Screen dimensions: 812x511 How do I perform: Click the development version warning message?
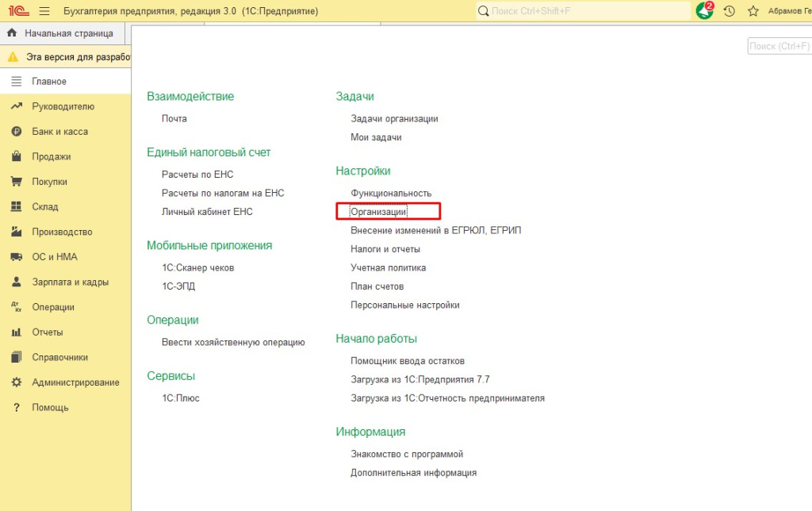[x=79, y=57]
